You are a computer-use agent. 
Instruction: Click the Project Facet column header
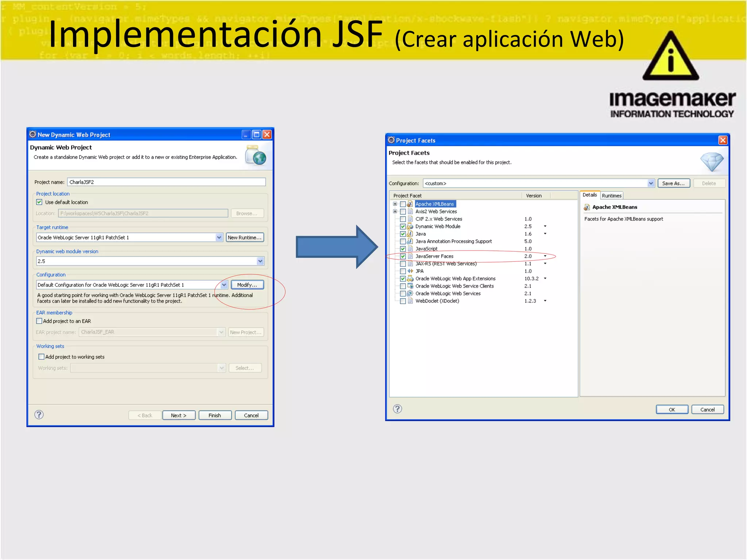click(x=456, y=196)
